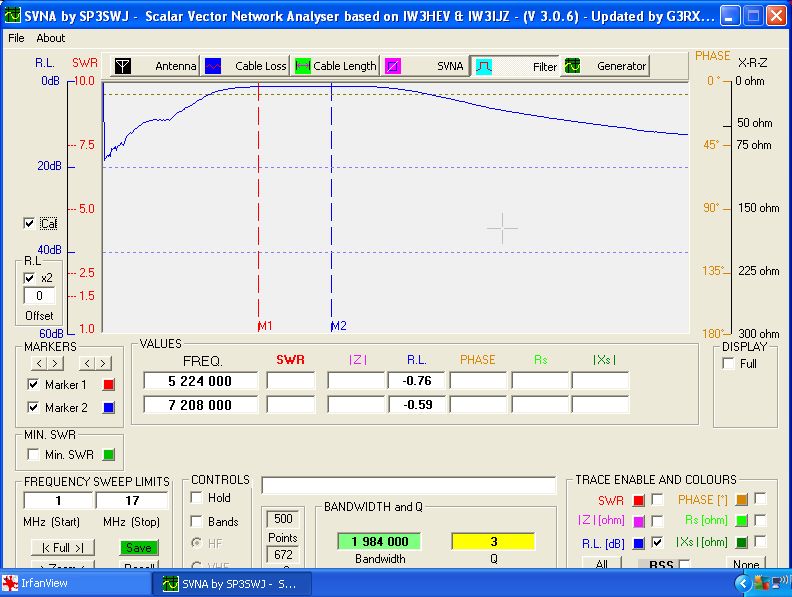Click the MHz Start frequency field
The height and width of the screenshot is (597, 792).
(x=58, y=500)
